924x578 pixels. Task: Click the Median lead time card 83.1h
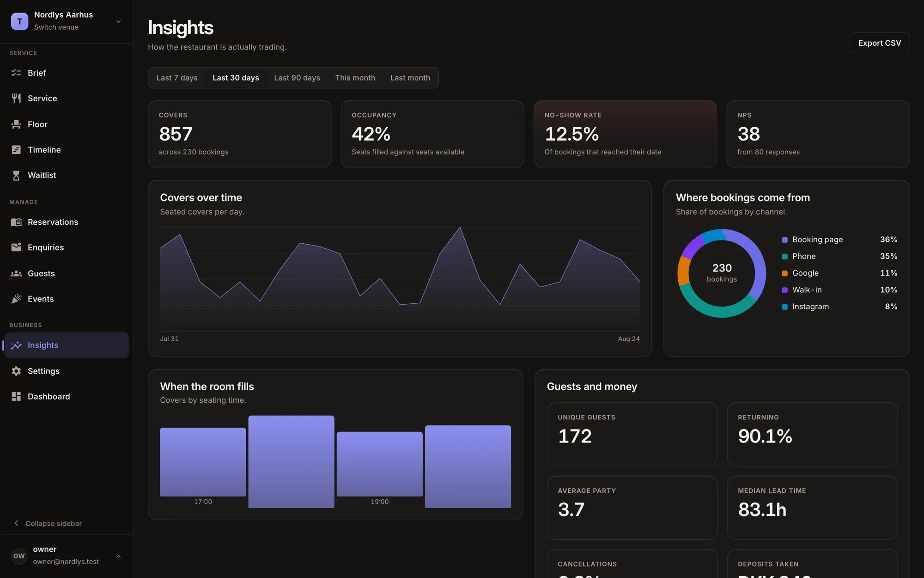coord(812,508)
